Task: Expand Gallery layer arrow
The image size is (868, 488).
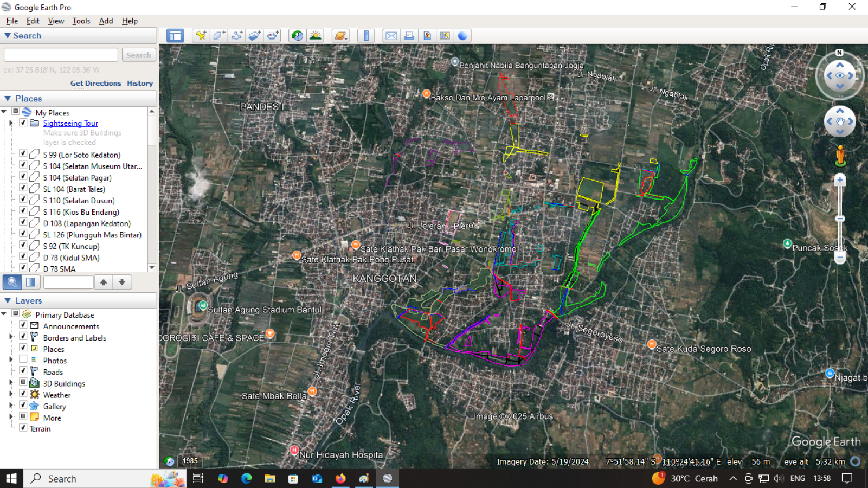Action: coord(11,405)
